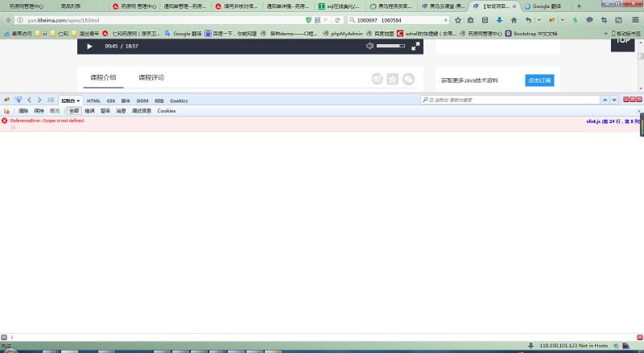Share via WeChat icon
The height and width of the screenshot is (353, 644).
click(x=409, y=79)
